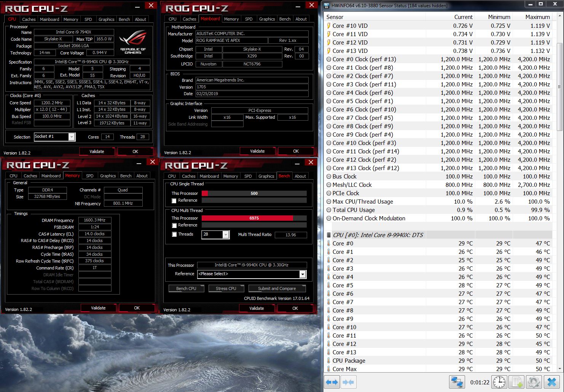Click the ROG RAMPAGE VI APEX model field
Screen dimensions: 564x392
231,41
